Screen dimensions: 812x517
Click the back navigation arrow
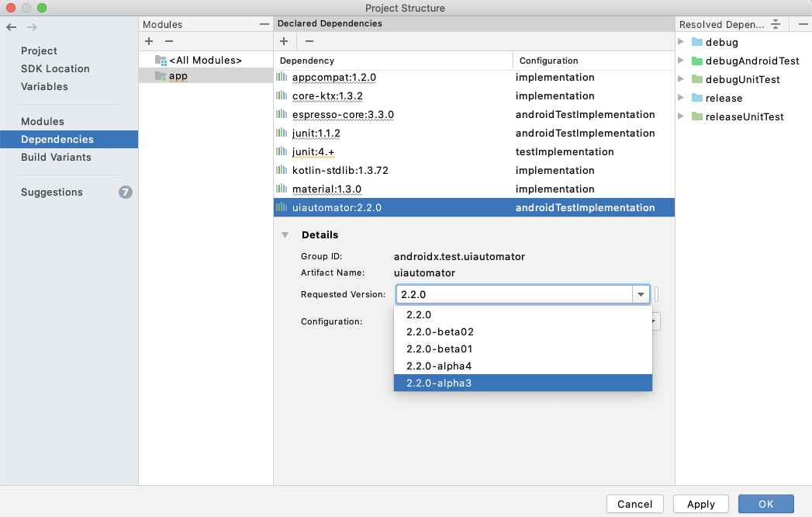[x=11, y=27]
